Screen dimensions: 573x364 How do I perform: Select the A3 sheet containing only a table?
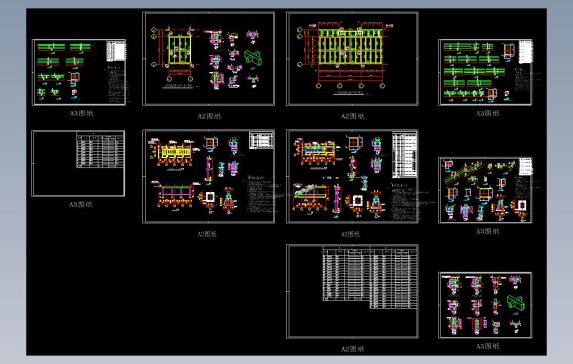[78, 163]
